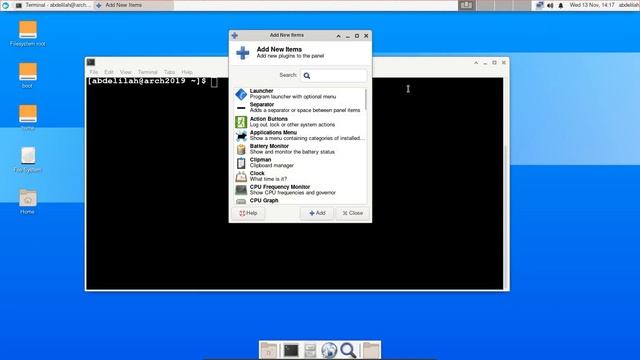The width and height of the screenshot is (640, 360).
Task: Click the Help button in dialog
Action: pos(248,213)
